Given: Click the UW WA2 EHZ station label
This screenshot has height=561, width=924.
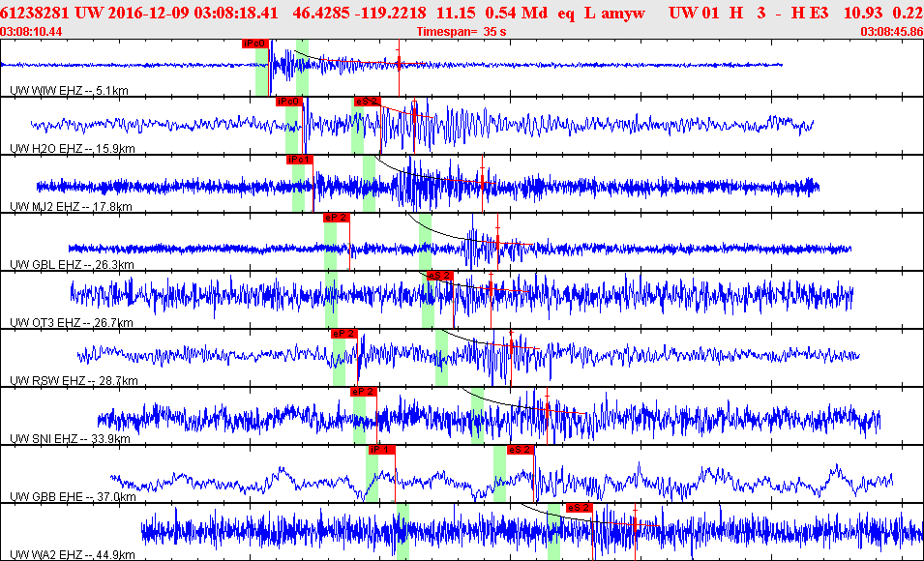Looking at the screenshot, I should pos(72,555).
